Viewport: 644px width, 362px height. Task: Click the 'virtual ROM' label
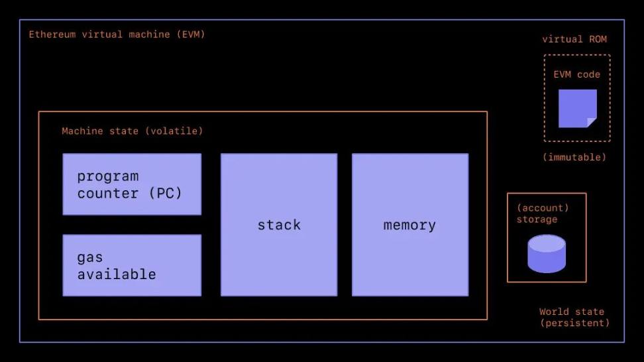tap(574, 39)
